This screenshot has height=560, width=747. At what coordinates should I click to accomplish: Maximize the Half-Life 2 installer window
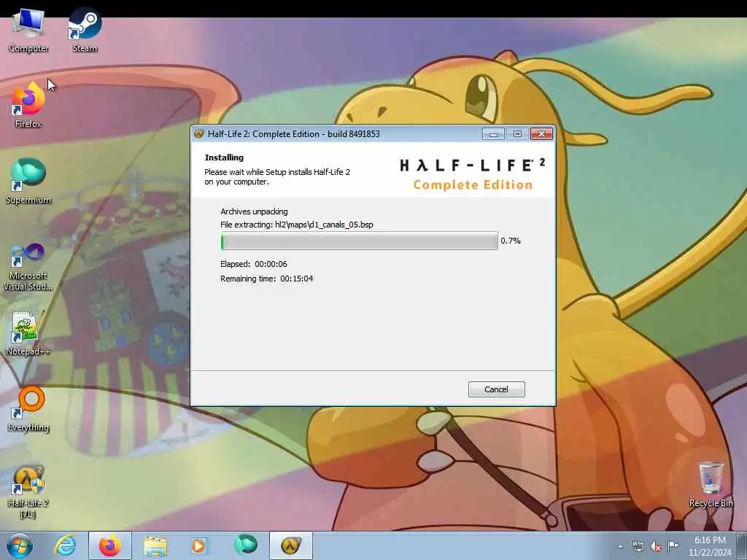pyautogui.click(x=517, y=134)
